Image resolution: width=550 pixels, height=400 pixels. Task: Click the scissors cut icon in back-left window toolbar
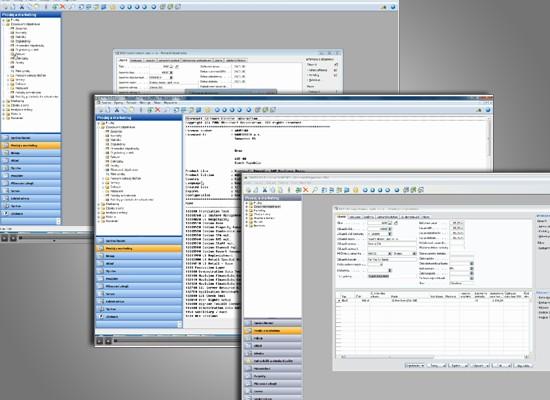[x=22, y=7]
